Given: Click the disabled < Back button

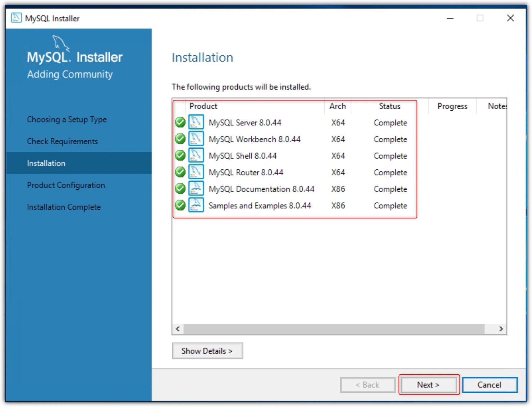Looking at the screenshot, I should pyautogui.click(x=368, y=385).
